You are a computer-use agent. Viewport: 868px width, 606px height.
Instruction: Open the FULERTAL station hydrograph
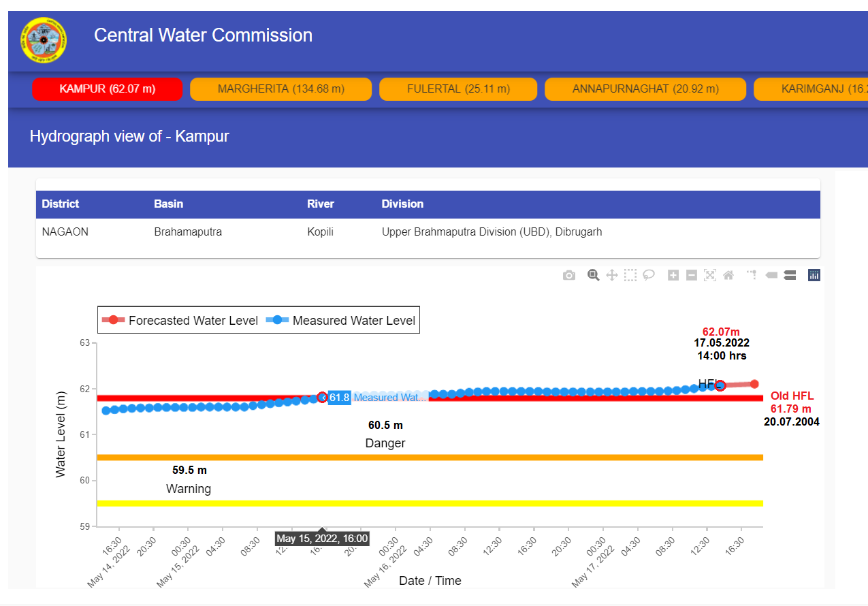click(457, 89)
